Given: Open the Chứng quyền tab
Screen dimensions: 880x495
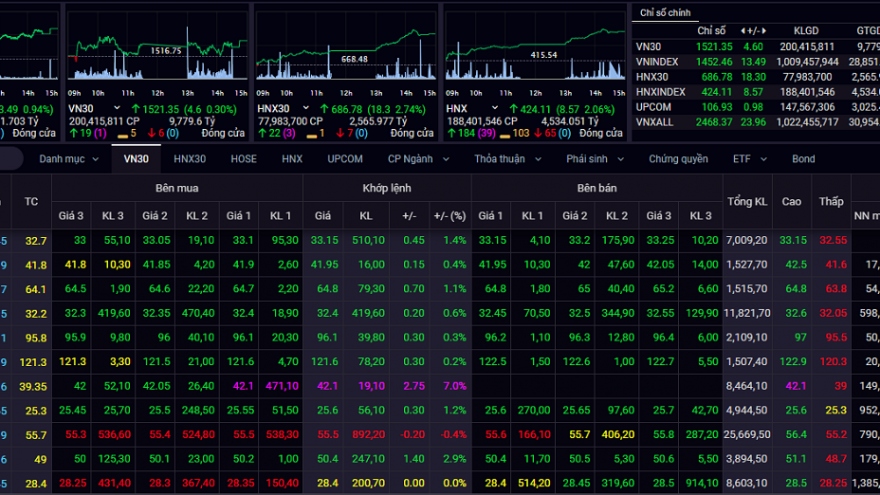Looking at the screenshot, I should pos(678,159).
